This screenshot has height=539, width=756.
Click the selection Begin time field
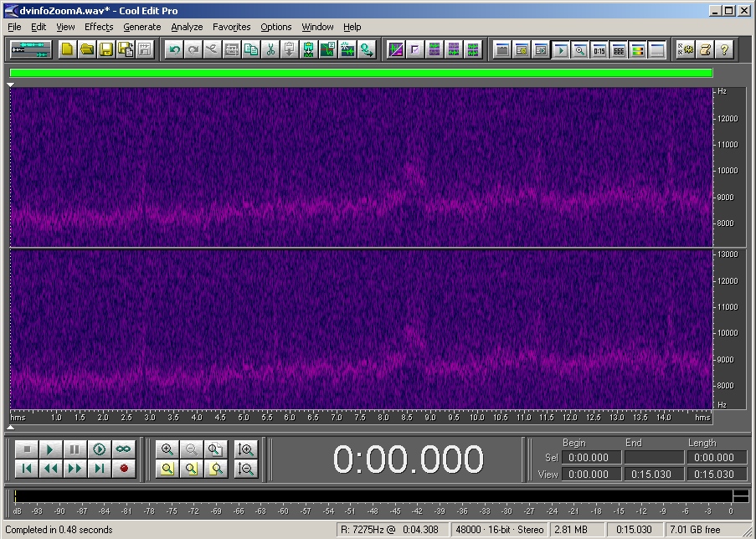[x=590, y=458]
